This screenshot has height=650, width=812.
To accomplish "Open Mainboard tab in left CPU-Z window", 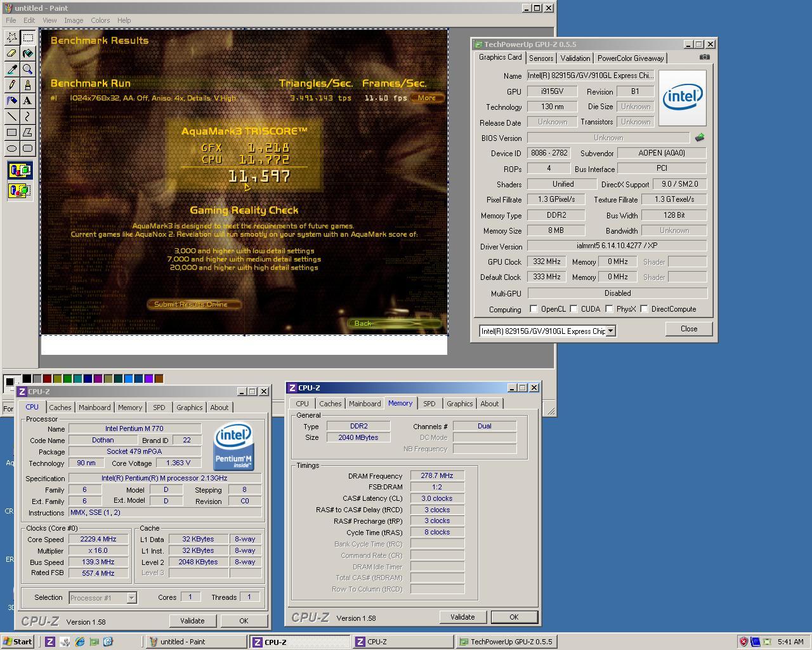I will click(x=95, y=408).
